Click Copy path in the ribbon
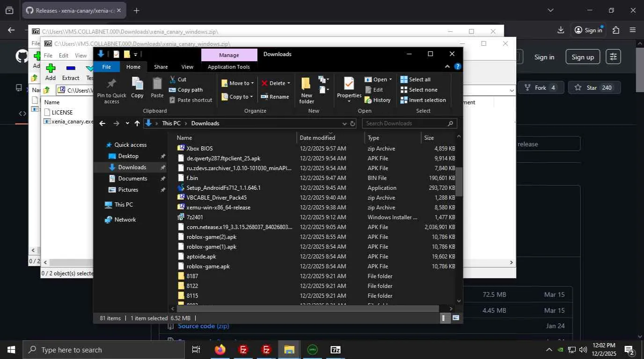The image size is (644, 359). click(x=186, y=90)
